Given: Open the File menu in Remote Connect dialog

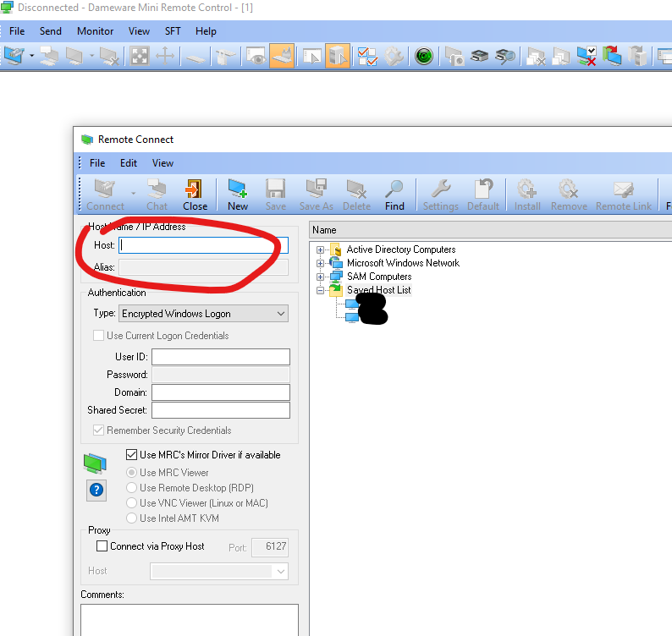Looking at the screenshot, I should click(x=97, y=163).
